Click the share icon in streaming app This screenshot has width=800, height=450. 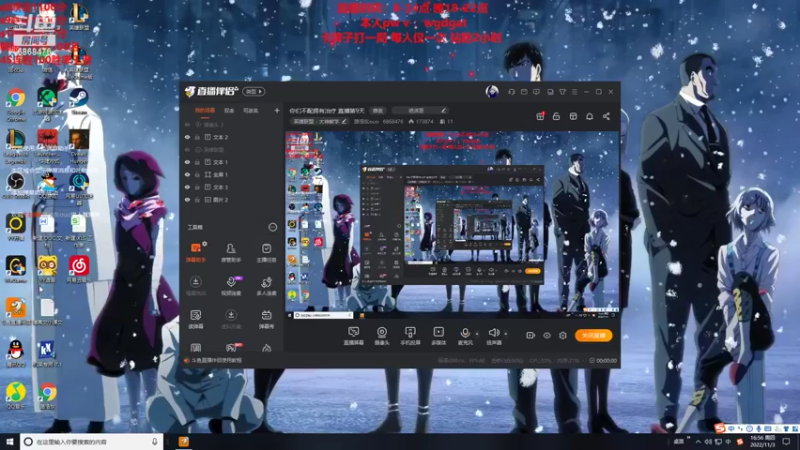click(606, 116)
